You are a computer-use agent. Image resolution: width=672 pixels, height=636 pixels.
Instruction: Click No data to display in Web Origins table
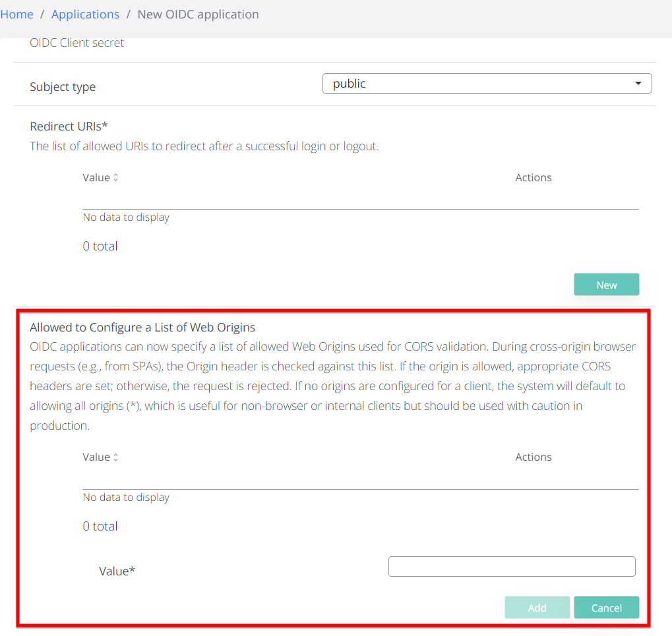click(x=126, y=498)
